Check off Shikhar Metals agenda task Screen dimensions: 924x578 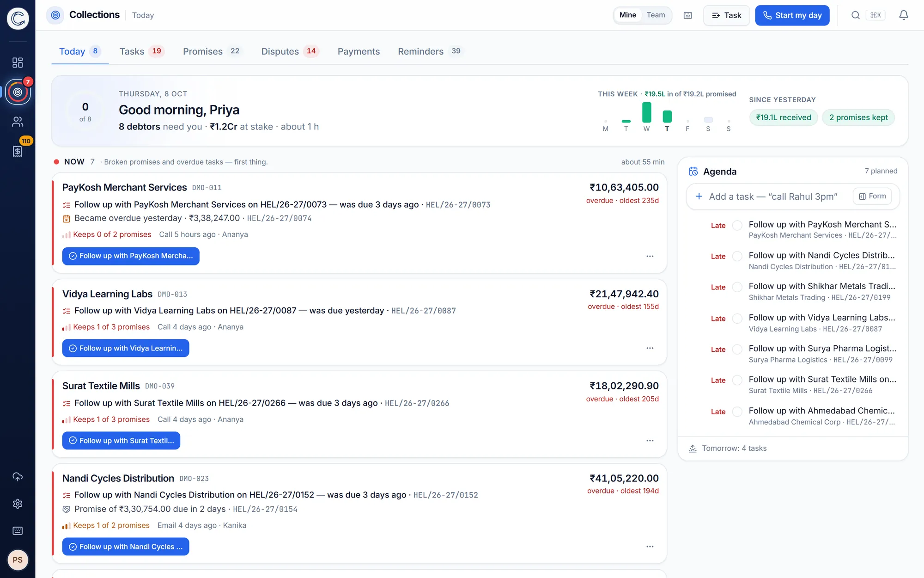737,287
